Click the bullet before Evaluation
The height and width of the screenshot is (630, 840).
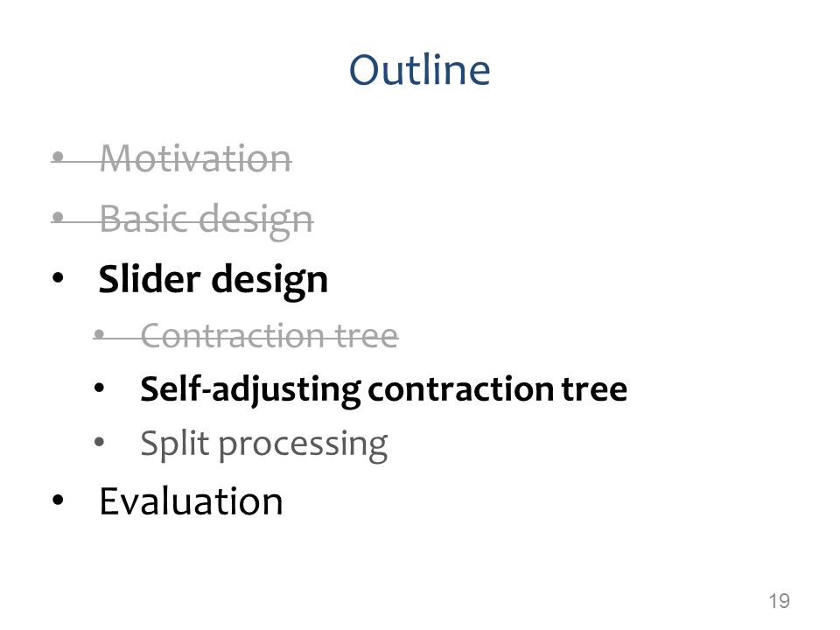coord(58,500)
